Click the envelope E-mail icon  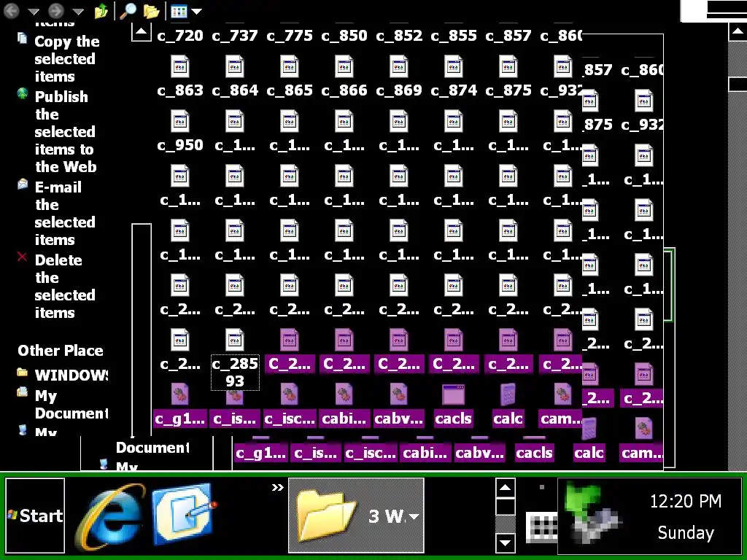point(23,184)
